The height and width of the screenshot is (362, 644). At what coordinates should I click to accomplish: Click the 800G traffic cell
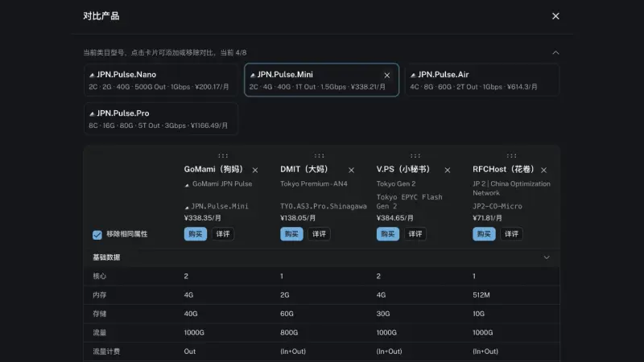click(x=289, y=332)
